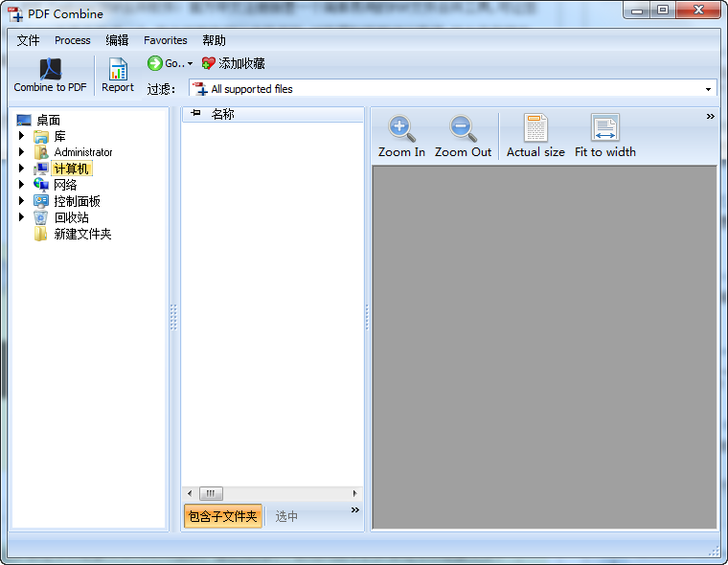Viewport: 728px width, 565px height.
Task: Click the 选中 button
Action: [x=286, y=516]
